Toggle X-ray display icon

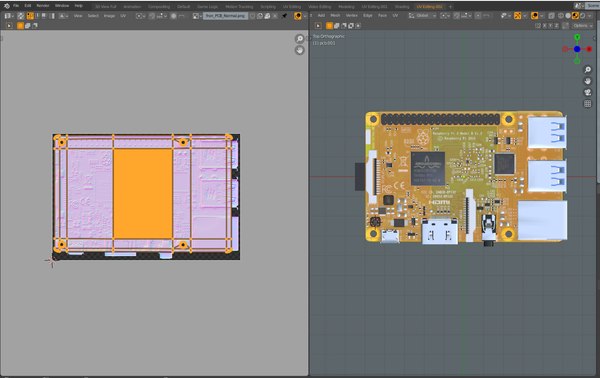pos(551,16)
